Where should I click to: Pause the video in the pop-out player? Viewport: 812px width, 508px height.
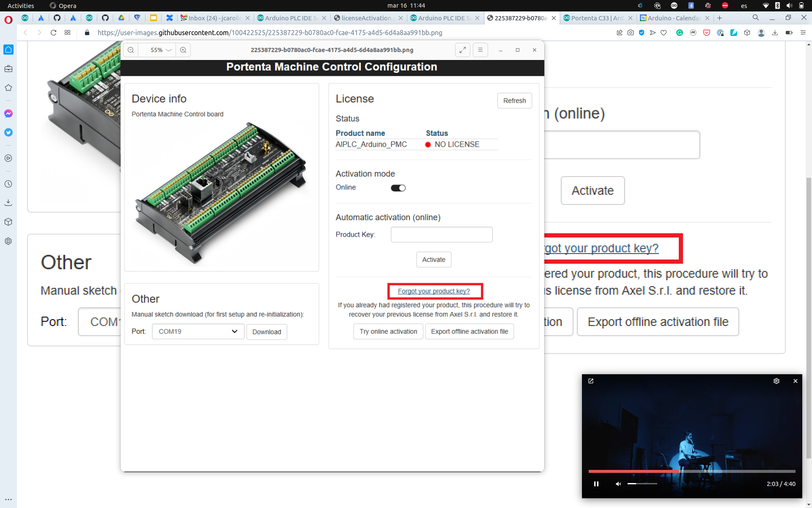[x=596, y=484]
